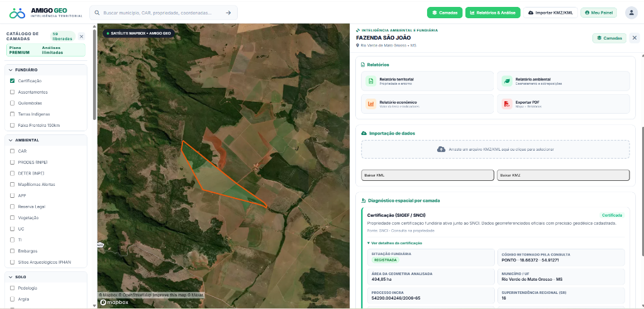Close the Fazenda São João panel

tap(635, 38)
